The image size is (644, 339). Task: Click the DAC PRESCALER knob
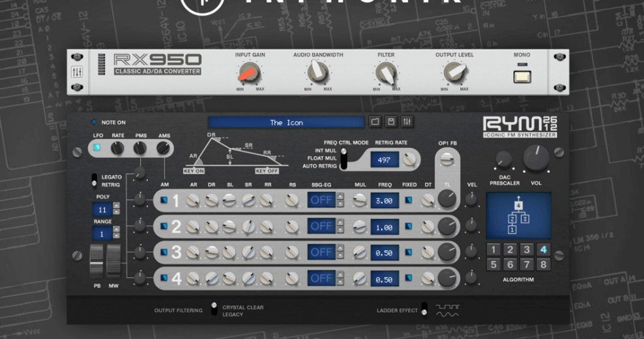(504, 160)
